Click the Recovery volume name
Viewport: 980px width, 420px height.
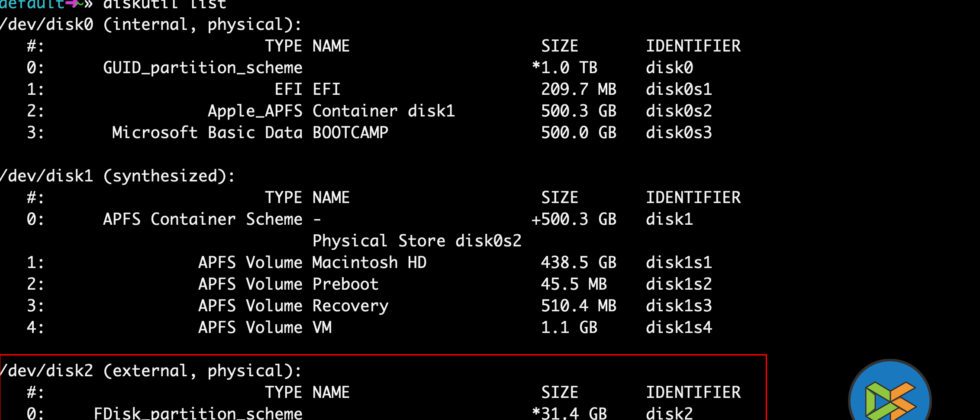click(350, 306)
